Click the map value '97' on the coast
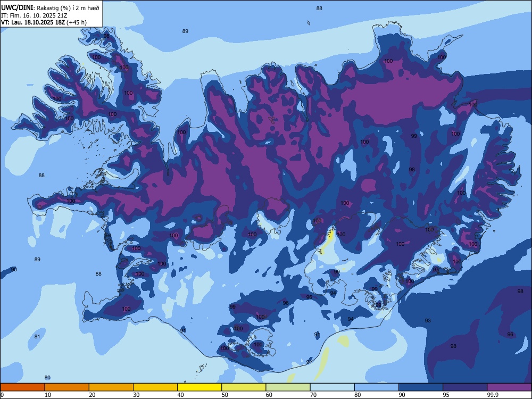The height and width of the screenshot is (399, 532). (436, 269)
